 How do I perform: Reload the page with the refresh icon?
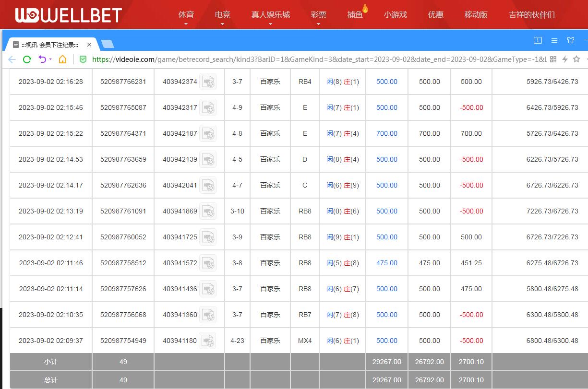click(27, 59)
